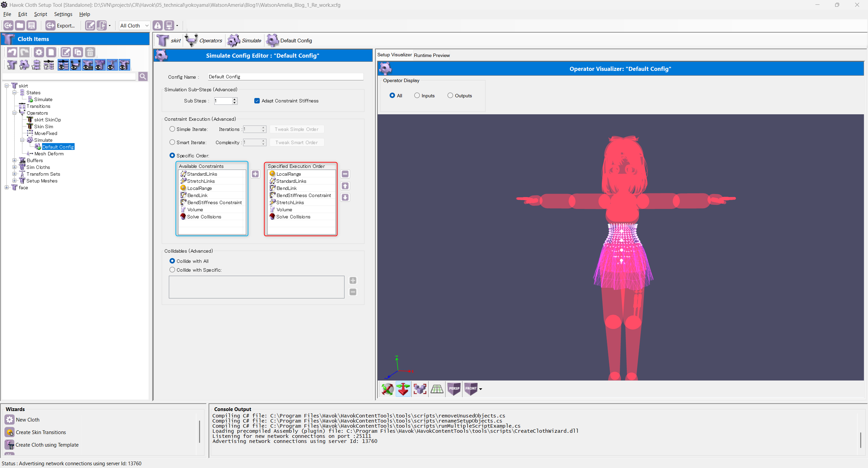
Task: Select Inputs operator display radio
Action: click(417, 95)
